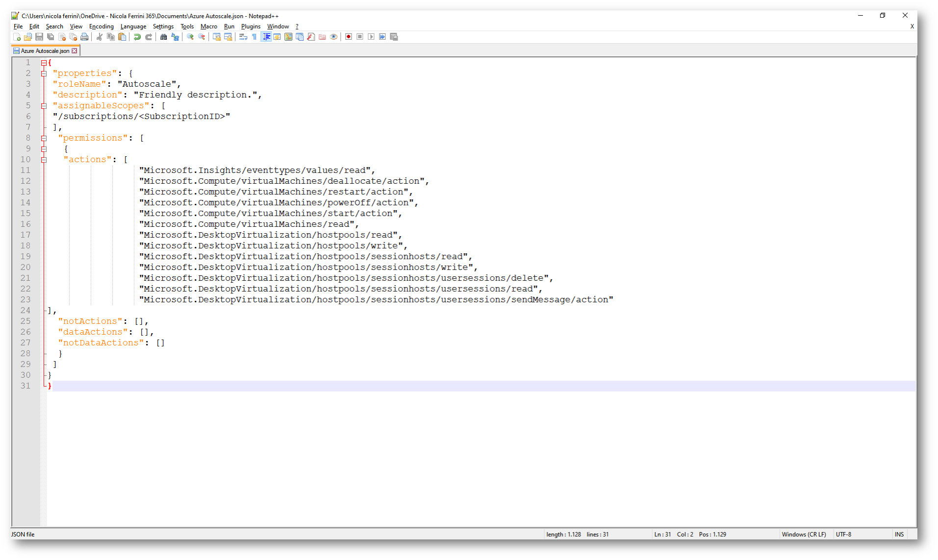Screen dimensions: 938x560
Task: Open the ? help menu
Action: (297, 26)
